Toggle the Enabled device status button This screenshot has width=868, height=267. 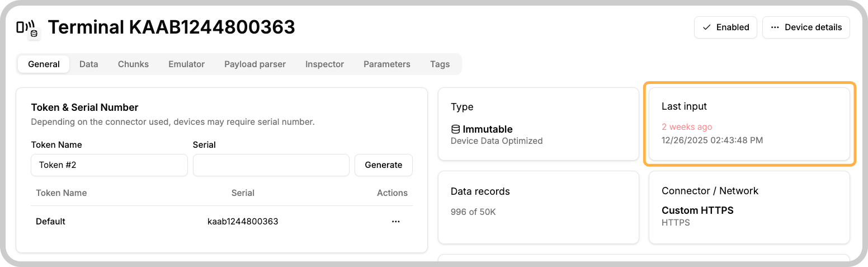[725, 27]
